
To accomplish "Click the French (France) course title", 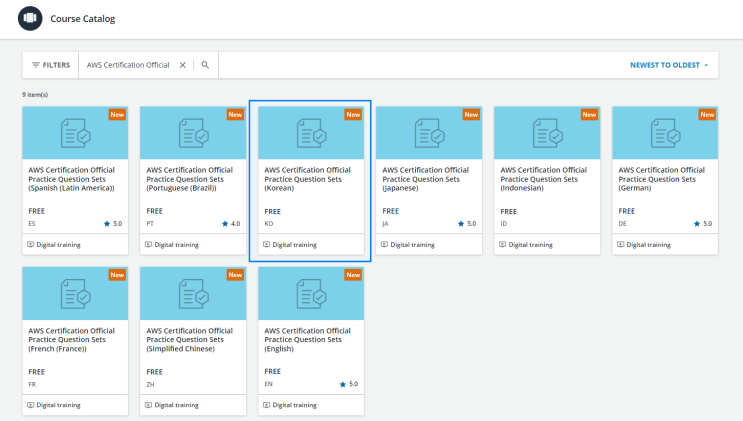I will [x=72, y=339].
